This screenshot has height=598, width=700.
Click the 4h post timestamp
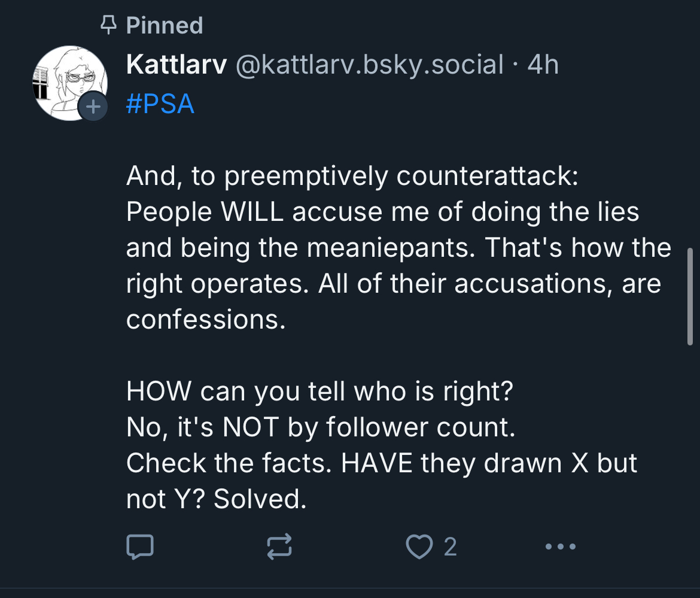(543, 65)
